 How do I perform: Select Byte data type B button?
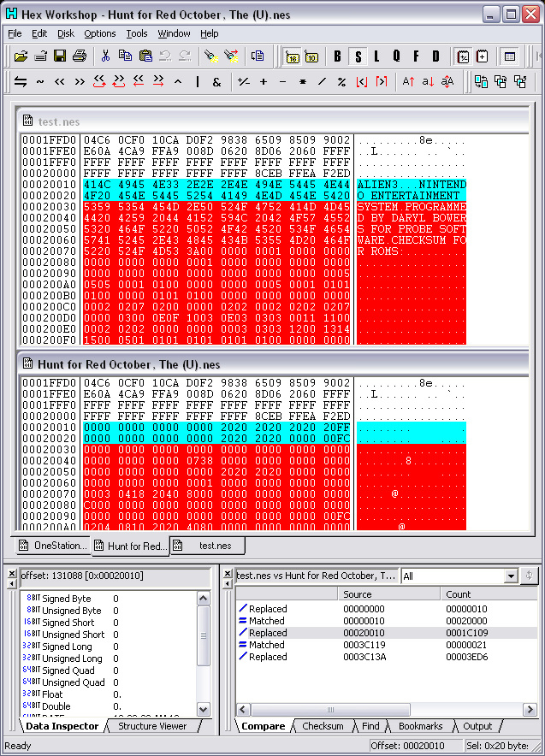click(x=338, y=57)
